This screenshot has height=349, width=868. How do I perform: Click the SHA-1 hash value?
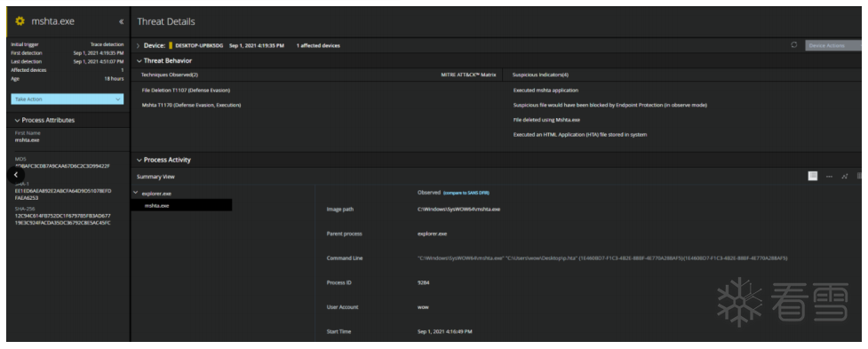pyautogui.click(x=62, y=194)
